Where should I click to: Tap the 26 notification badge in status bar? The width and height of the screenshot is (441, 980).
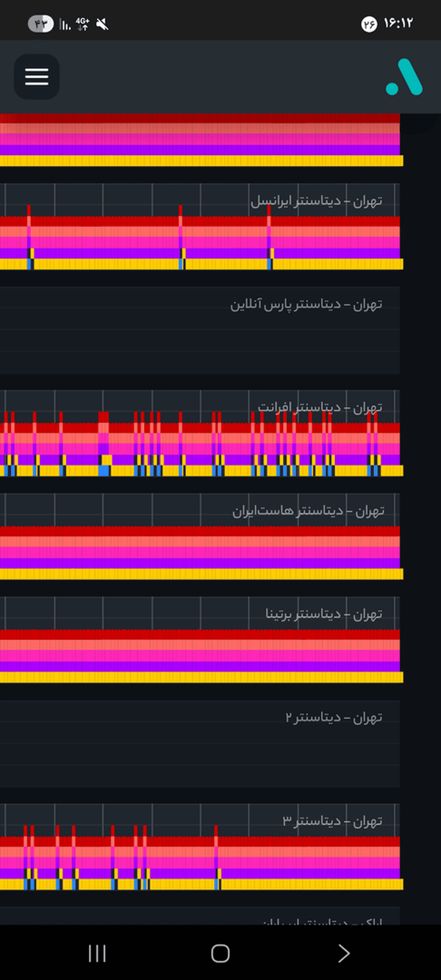click(368, 24)
